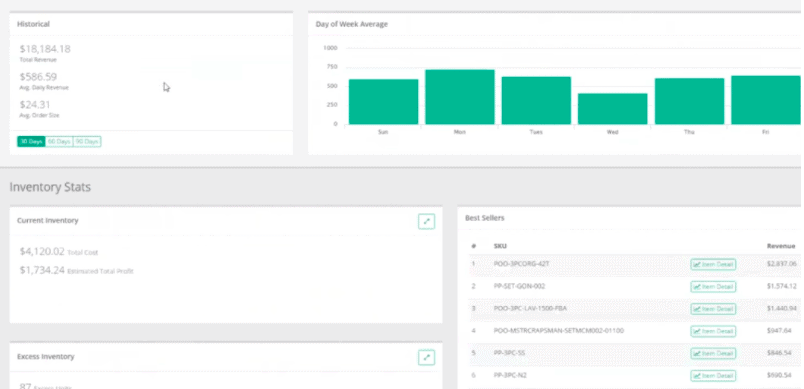Select SKU PP-SET-GON-002 text
This screenshot has width=804, height=389.
519,286
